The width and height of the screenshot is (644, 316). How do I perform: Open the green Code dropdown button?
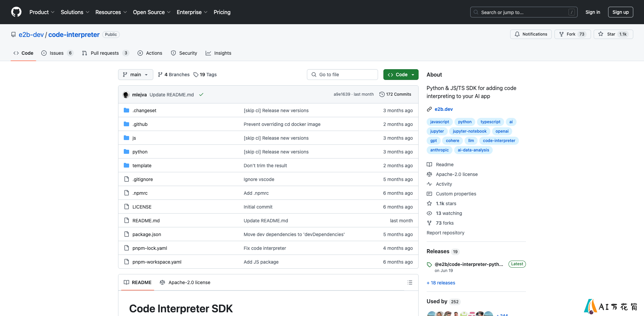pos(401,75)
